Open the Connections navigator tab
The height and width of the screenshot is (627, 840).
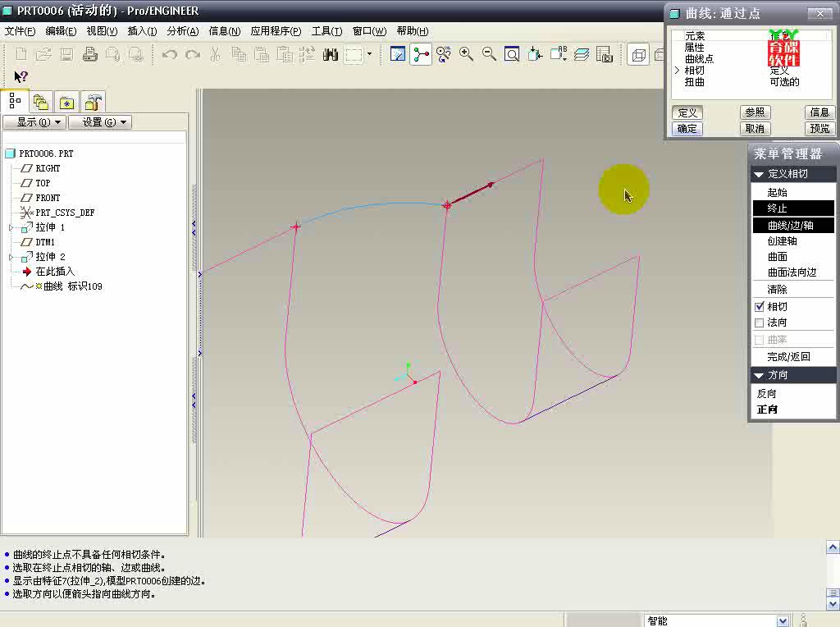tap(94, 102)
